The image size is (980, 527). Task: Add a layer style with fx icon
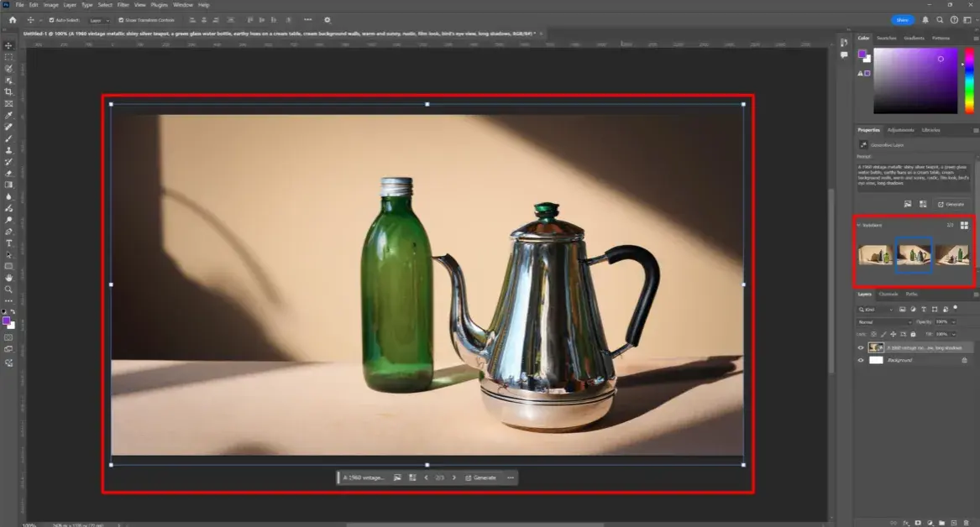[x=905, y=523]
